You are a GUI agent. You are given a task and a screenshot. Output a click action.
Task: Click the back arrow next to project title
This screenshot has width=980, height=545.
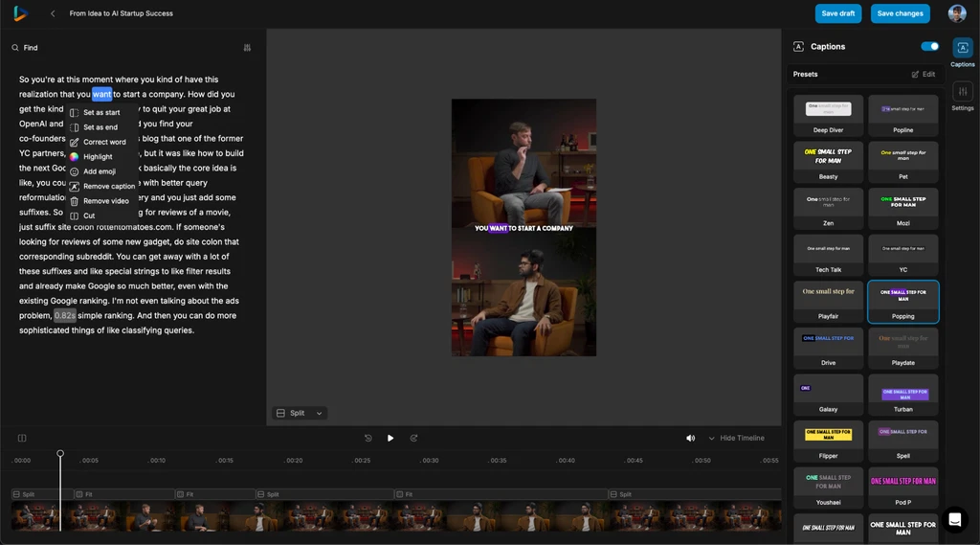pos(53,13)
